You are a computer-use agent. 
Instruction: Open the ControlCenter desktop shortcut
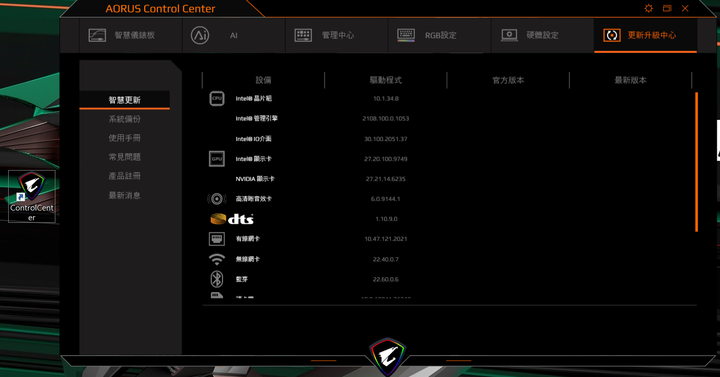tap(32, 197)
